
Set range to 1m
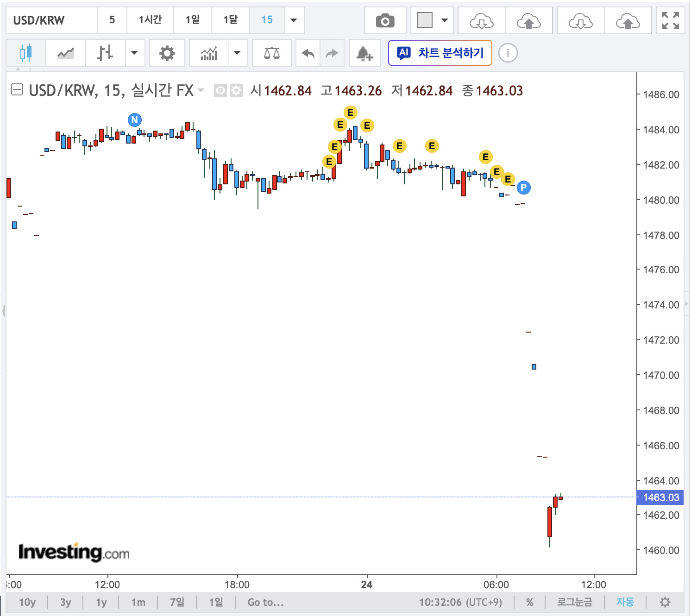pyautogui.click(x=138, y=602)
